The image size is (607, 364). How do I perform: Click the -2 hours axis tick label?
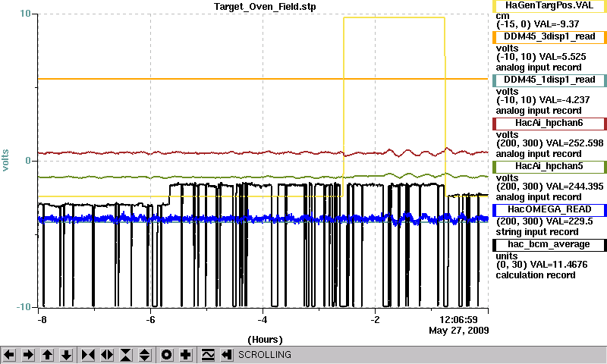coord(375,320)
